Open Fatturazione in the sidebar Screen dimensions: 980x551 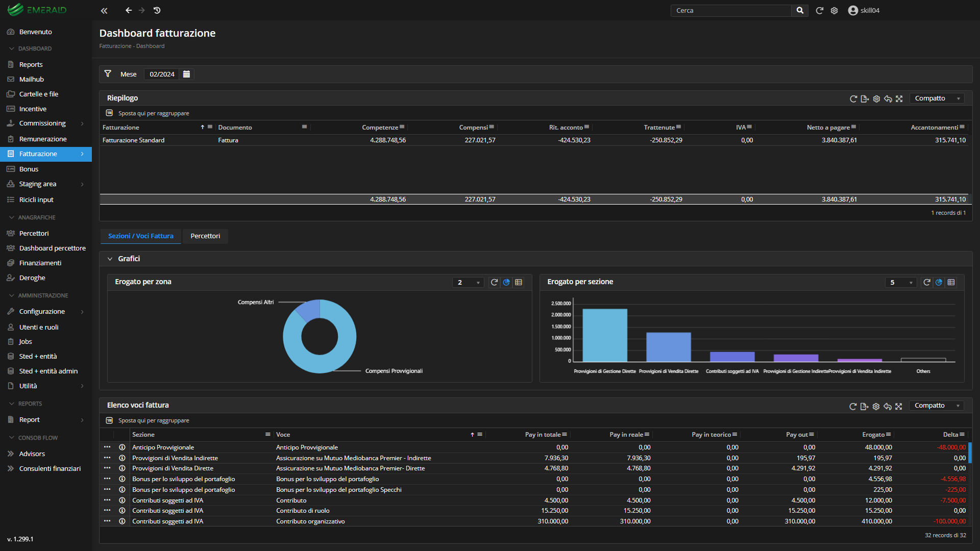[x=46, y=154]
